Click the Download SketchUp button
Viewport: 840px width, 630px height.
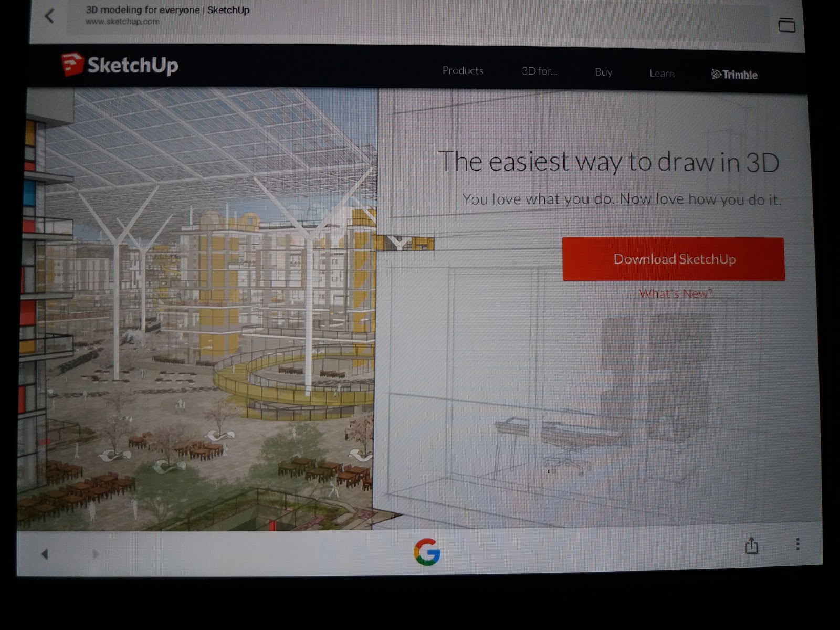tap(674, 259)
